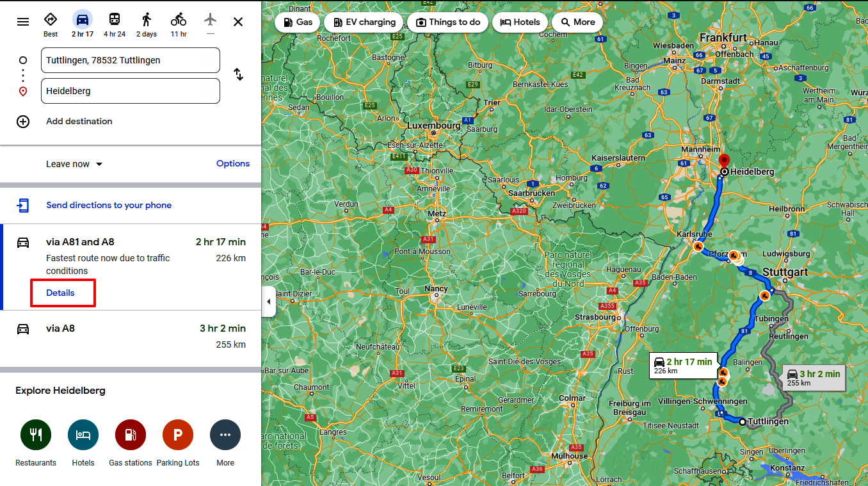Screen dimensions: 868x486
Task: Open the More filter chip
Action: click(577, 22)
